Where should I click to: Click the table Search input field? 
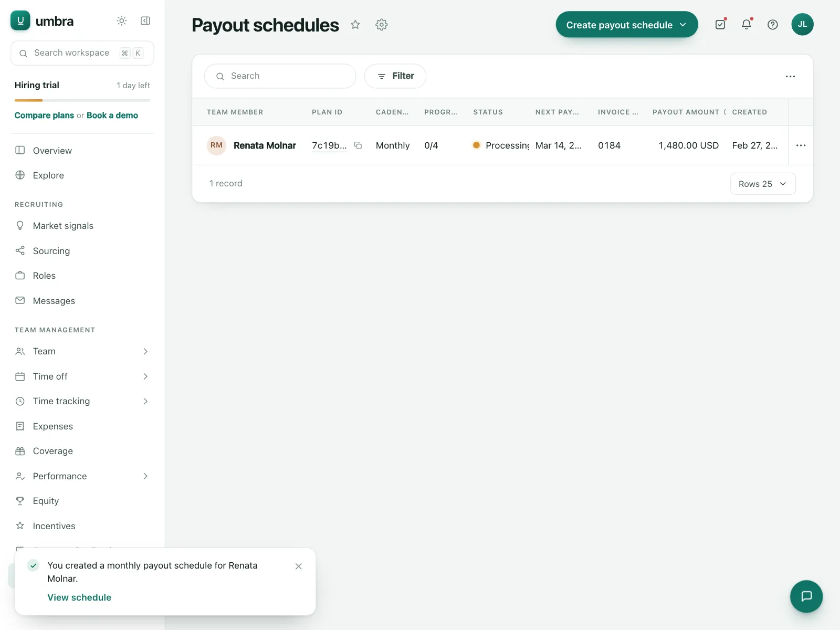280,76
